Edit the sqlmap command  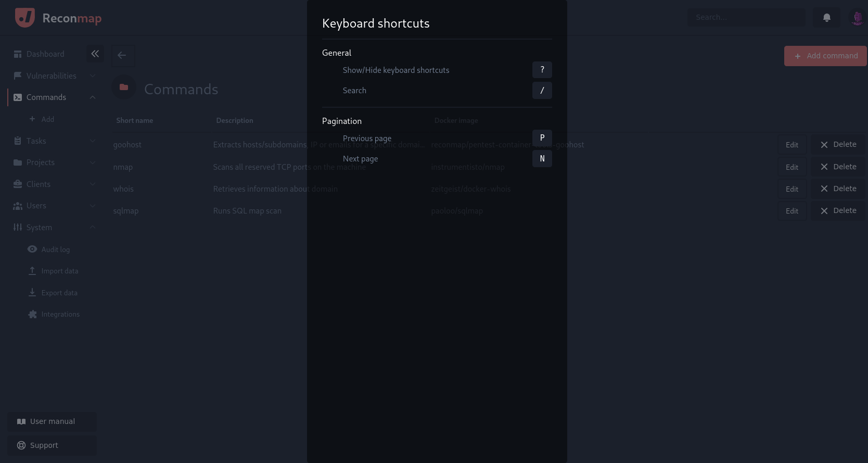coord(792,211)
